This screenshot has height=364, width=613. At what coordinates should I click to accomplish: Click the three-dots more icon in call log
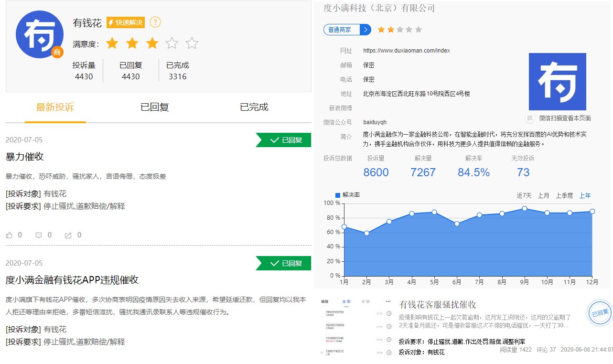(x=388, y=302)
